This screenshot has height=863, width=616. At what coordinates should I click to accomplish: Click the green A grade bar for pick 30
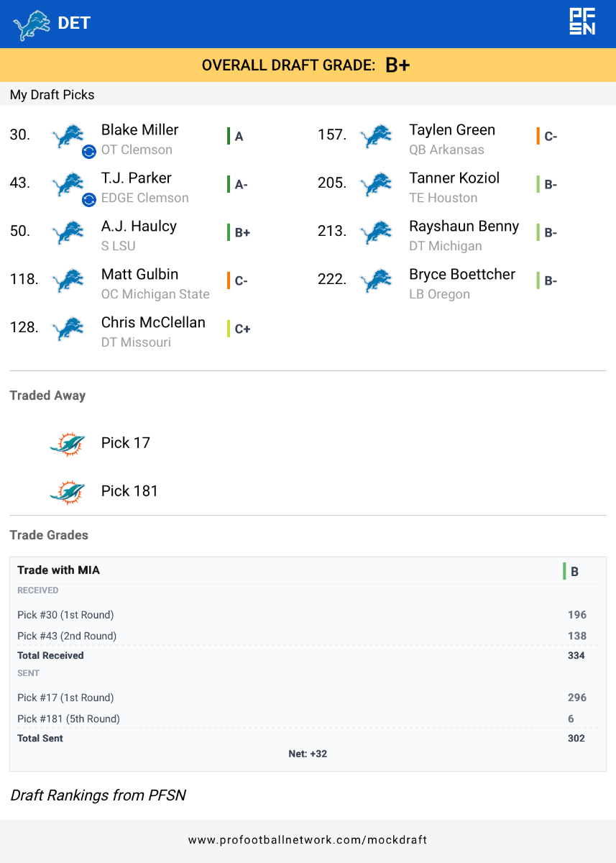pyautogui.click(x=229, y=136)
